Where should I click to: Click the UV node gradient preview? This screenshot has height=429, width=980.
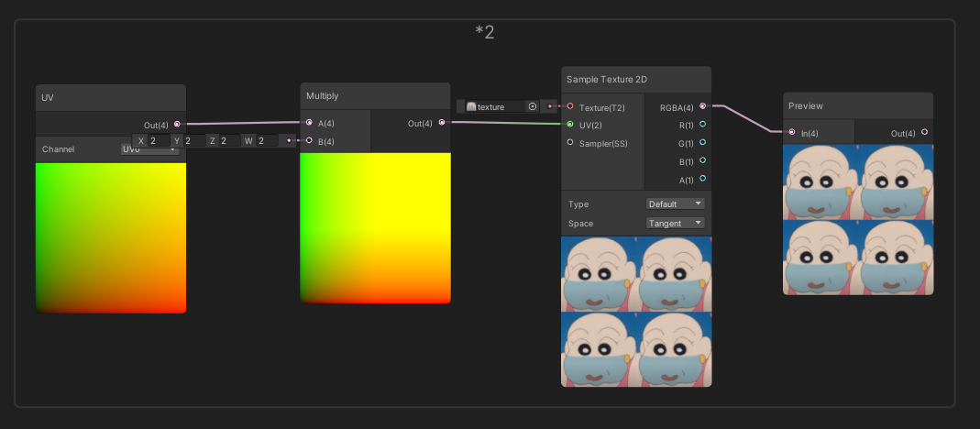pos(111,237)
